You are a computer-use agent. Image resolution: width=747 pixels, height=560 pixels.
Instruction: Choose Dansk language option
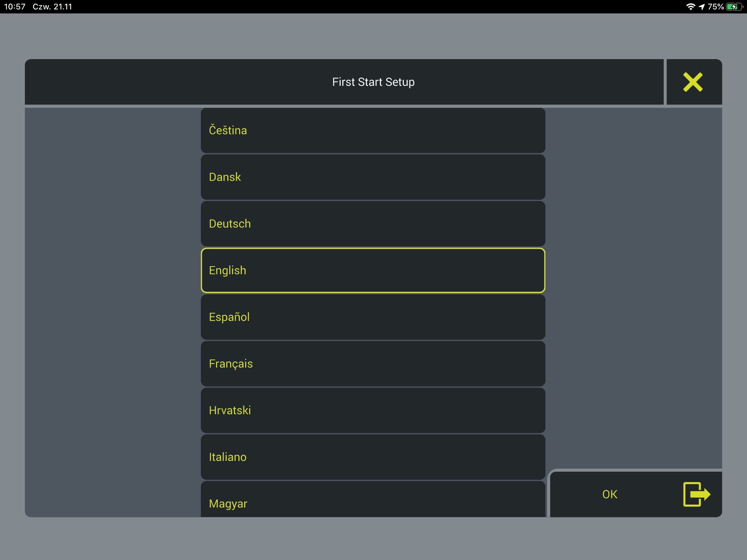click(373, 177)
